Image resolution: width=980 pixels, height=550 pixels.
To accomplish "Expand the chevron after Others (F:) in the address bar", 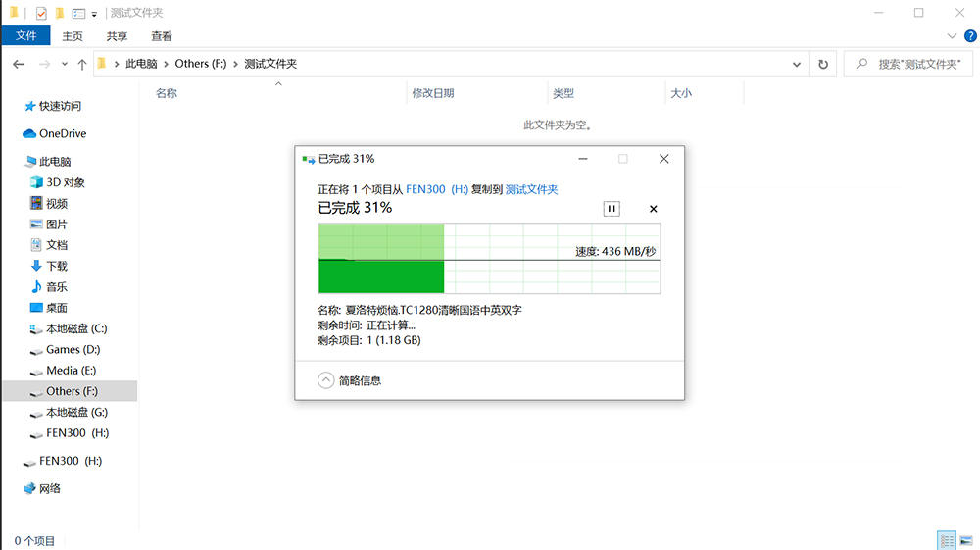I will (x=235, y=64).
